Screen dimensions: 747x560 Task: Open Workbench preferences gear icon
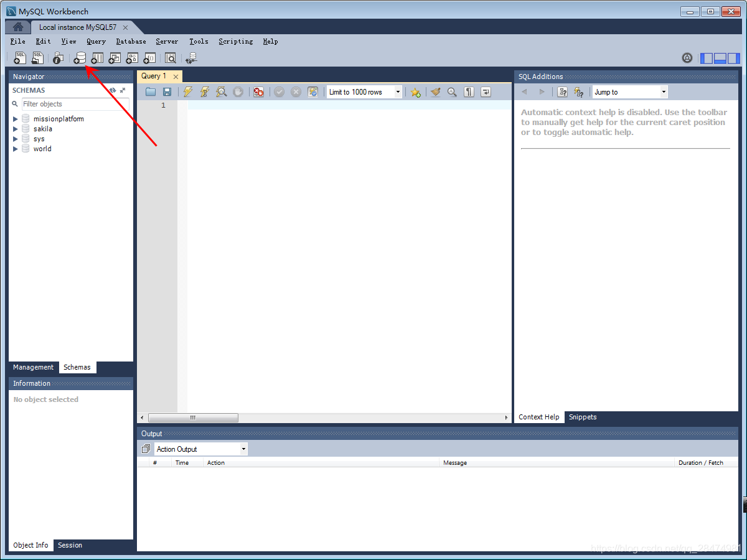pos(687,58)
